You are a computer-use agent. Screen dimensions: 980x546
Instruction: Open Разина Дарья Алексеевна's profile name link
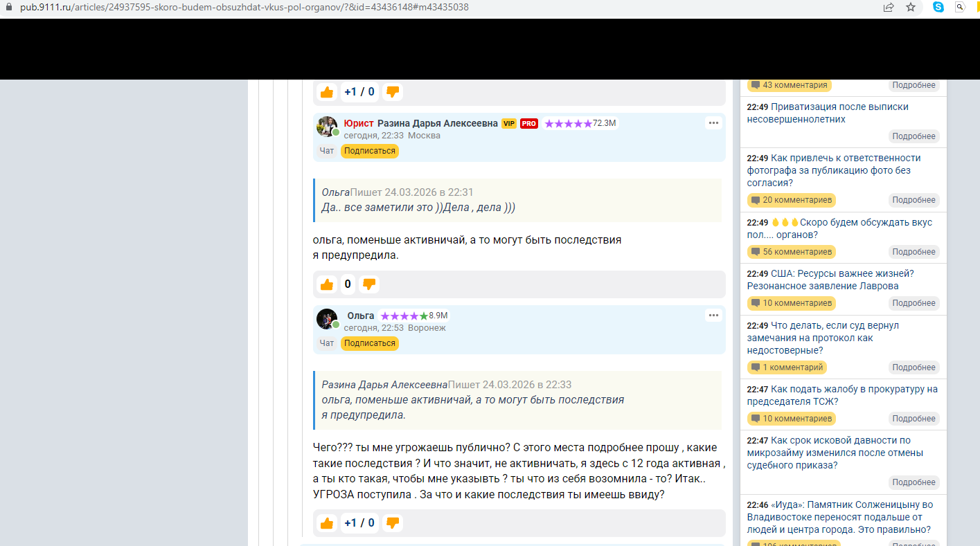[438, 123]
